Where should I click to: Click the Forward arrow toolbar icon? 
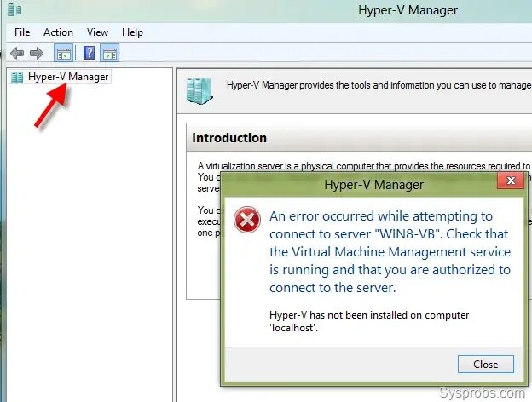click(37, 53)
